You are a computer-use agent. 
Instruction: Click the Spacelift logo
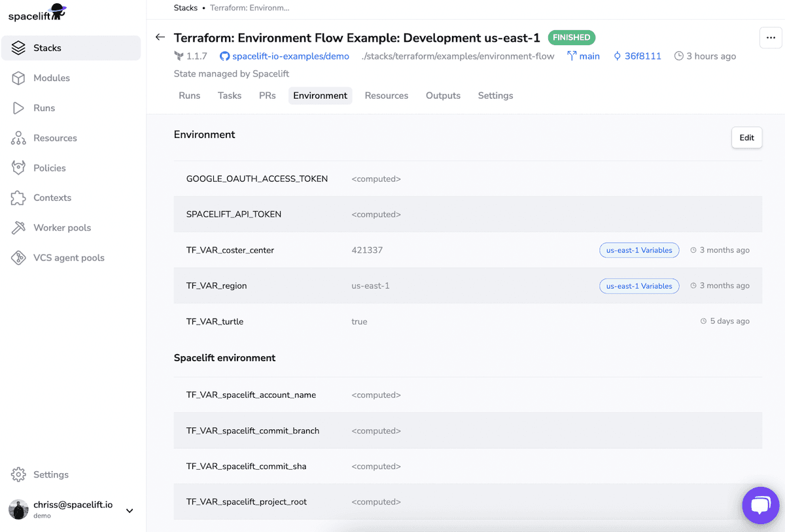[37, 12]
